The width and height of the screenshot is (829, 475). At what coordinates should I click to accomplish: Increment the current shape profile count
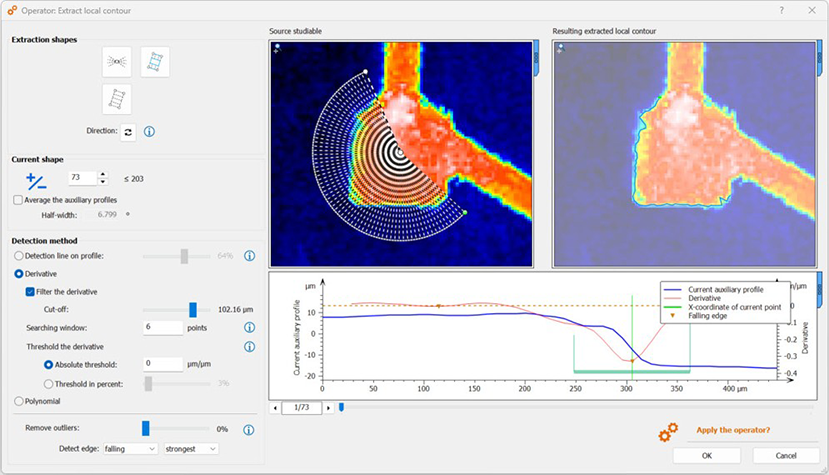click(x=102, y=174)
